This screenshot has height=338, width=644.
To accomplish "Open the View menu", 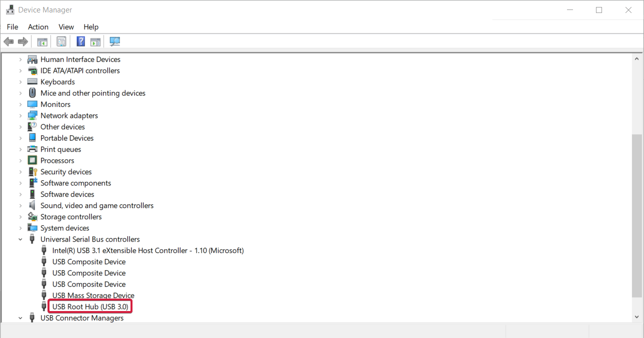I will (66, 27).
